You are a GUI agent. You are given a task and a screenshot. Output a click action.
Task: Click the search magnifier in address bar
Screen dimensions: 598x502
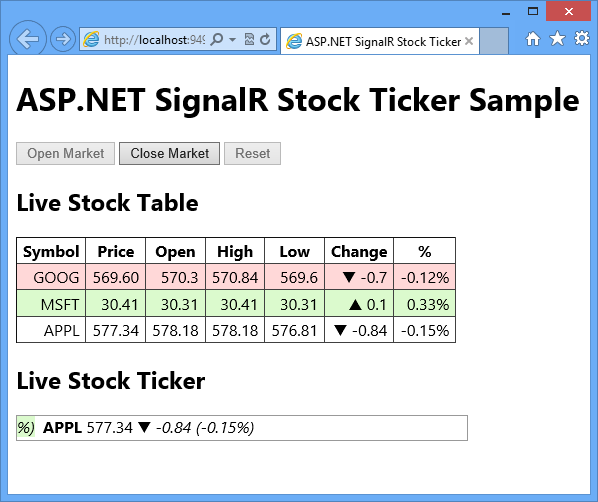point(217,39)
